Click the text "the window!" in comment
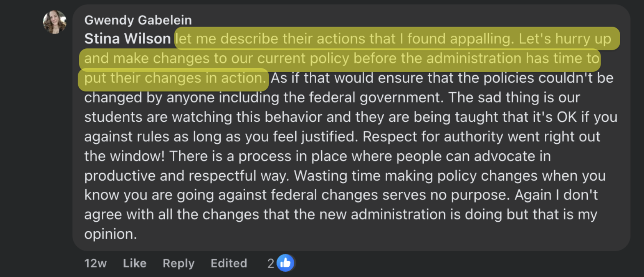This screenshot has height=277, width=644. point(125,156)
